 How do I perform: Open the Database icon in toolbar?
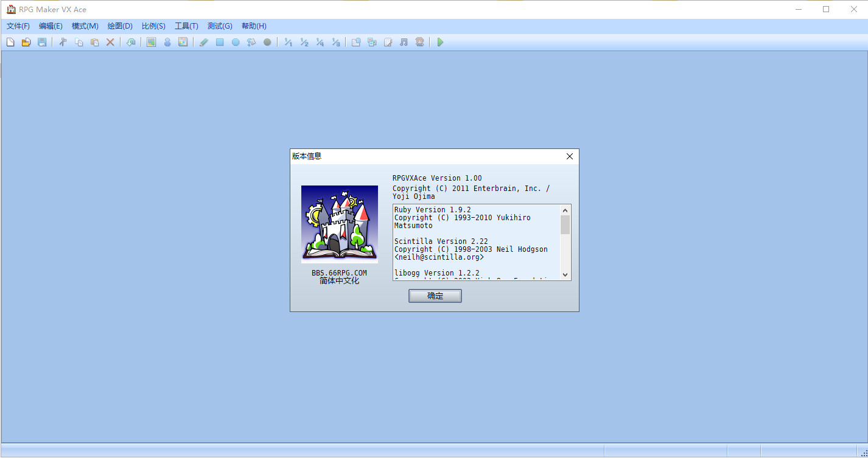356,42
